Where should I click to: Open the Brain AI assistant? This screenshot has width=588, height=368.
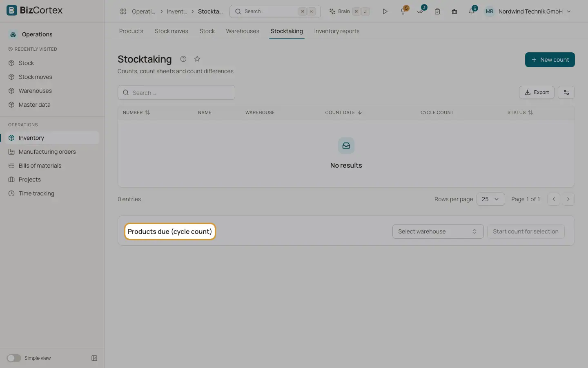coord(349,11)
